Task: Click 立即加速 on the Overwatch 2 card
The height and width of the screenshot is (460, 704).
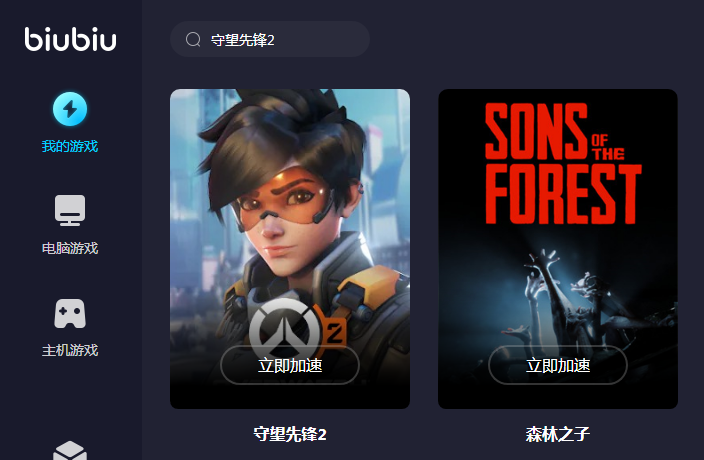Action: point(290,365)
